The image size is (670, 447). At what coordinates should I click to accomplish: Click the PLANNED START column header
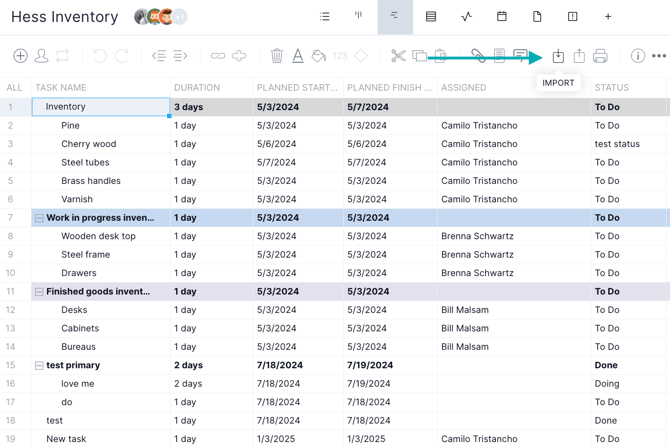tap(297, 88)
